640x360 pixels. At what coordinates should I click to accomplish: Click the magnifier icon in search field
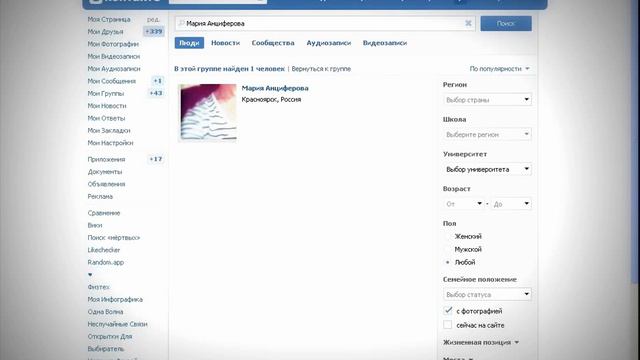pos(181,23)
